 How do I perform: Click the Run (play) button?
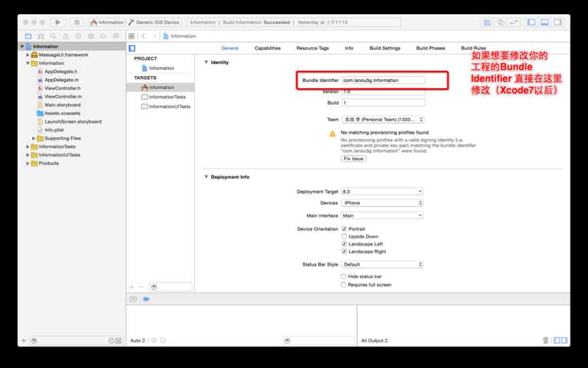point(58,22)
